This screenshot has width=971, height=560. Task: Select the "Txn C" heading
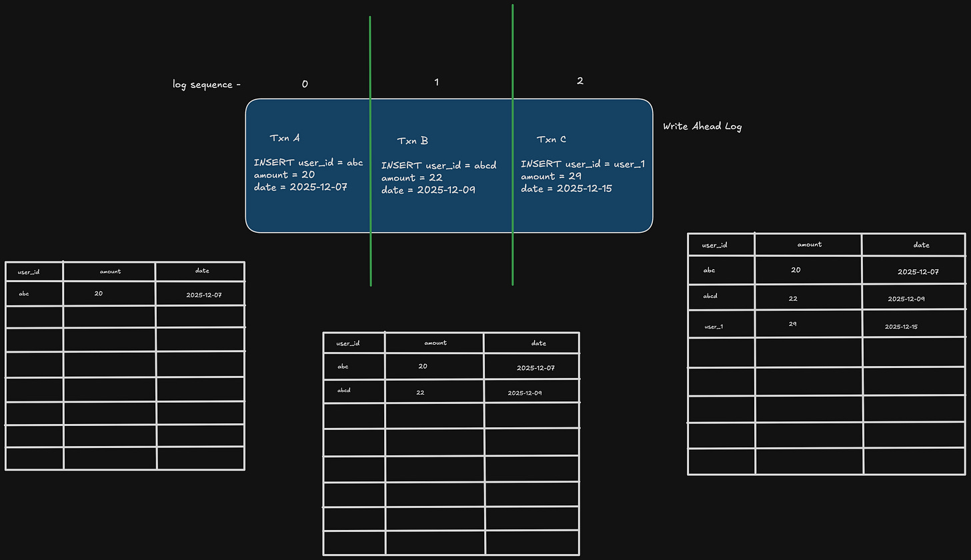552,139
